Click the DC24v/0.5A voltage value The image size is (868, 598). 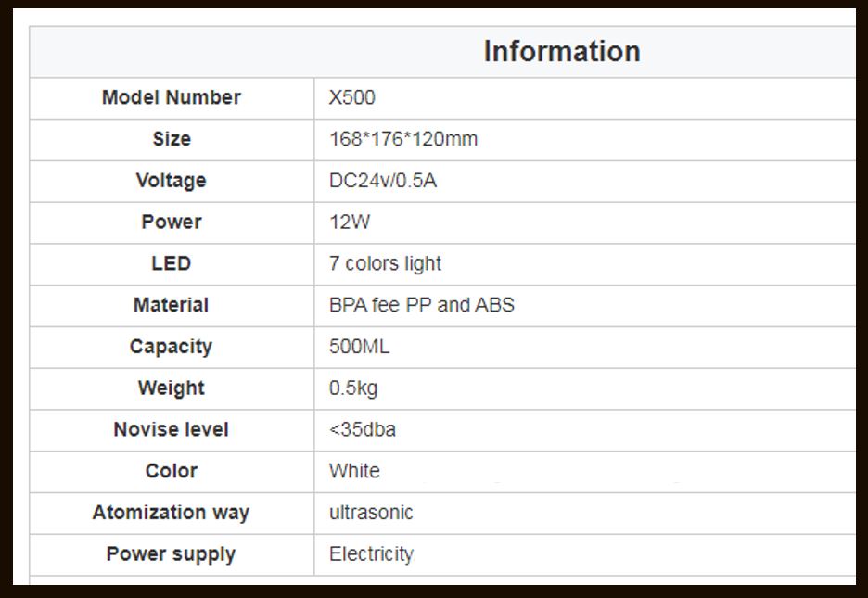point(382,181)
